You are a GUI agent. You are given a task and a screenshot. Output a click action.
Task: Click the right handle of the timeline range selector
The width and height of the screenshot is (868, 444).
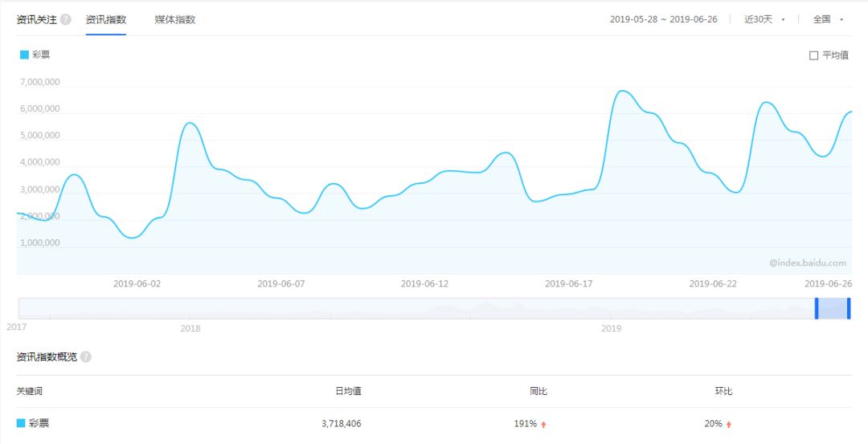tap(849, 308)
